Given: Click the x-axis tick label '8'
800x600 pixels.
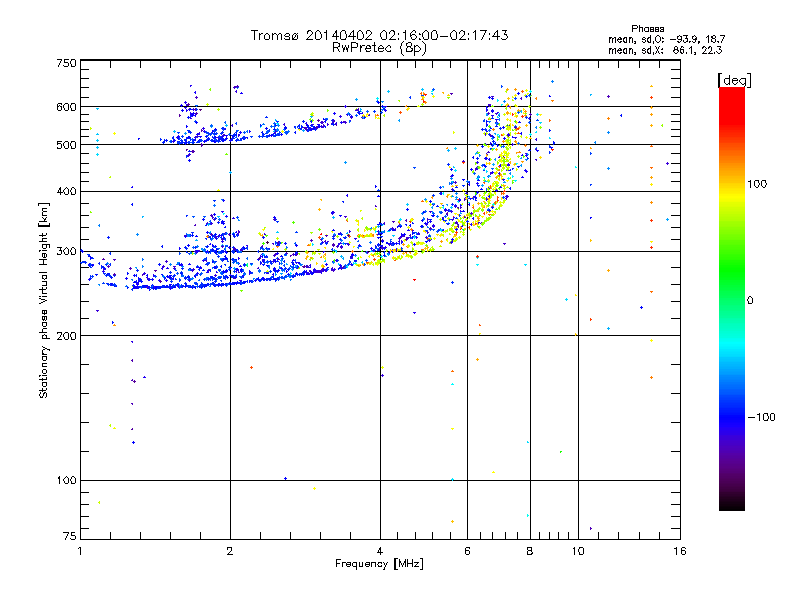Looking at the screenshot, I should click(530, 551).
